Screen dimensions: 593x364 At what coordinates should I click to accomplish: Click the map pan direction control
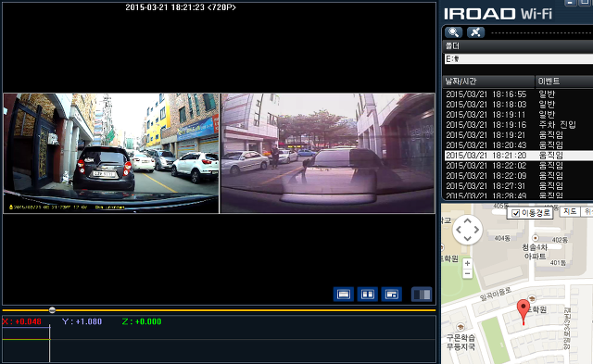coord(467,230)
